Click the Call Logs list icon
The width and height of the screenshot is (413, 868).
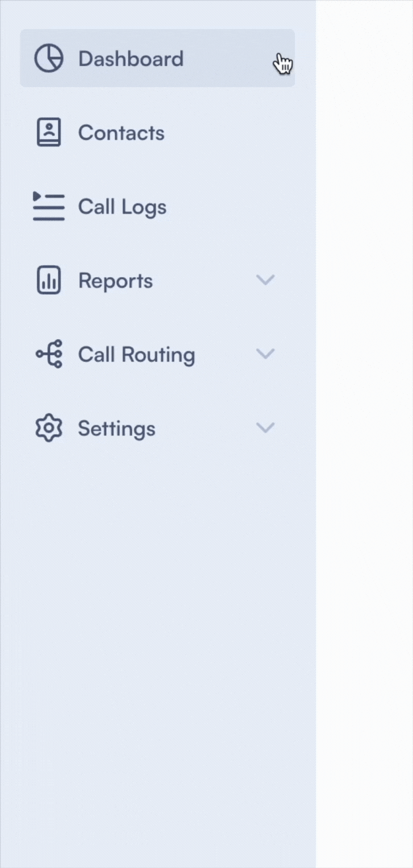[x=49, y=206]
